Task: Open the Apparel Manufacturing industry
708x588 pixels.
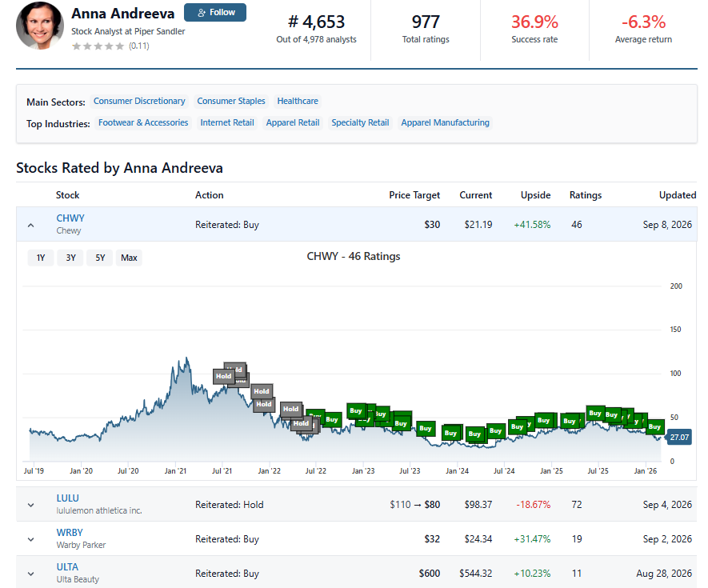Action: 446,123
